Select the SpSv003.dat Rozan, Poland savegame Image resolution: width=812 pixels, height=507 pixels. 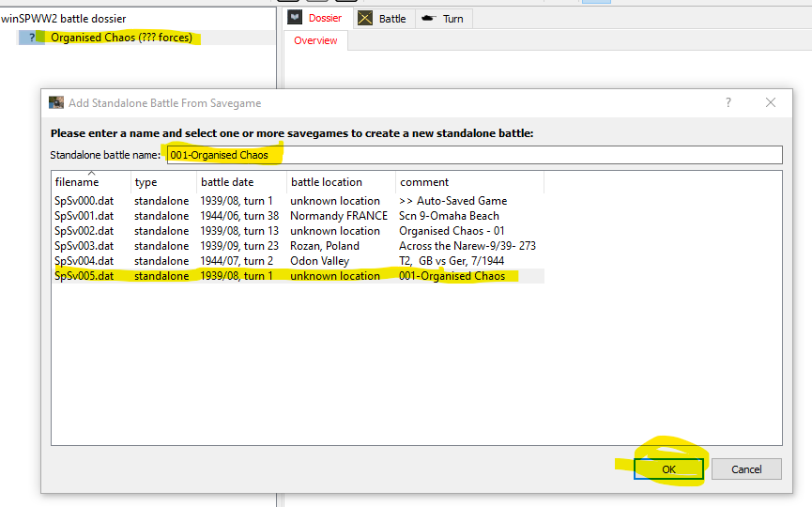click(84, 246)
